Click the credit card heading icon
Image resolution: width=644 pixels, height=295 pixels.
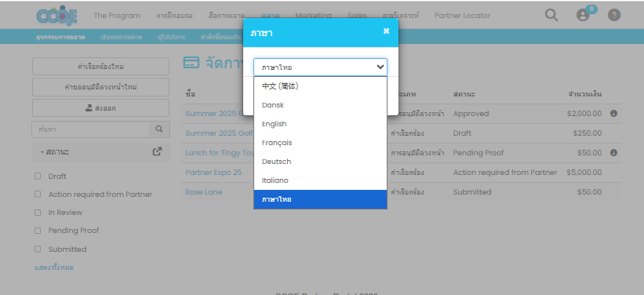pos(191,63)
